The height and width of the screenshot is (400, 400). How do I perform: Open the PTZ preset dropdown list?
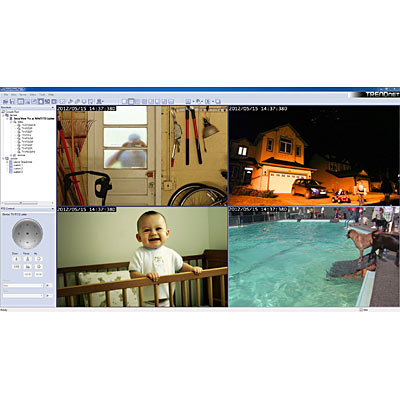[23, 285]
